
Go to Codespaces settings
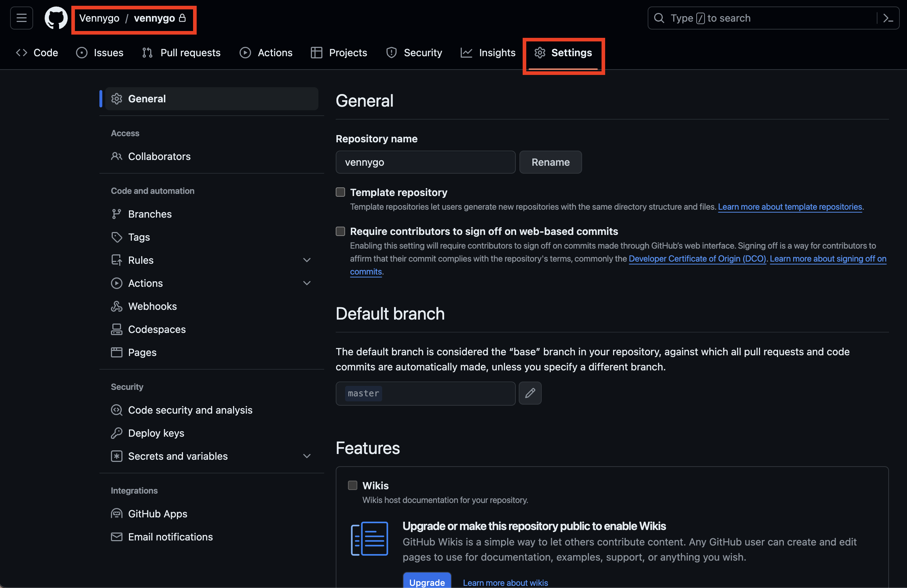[157, 329]
